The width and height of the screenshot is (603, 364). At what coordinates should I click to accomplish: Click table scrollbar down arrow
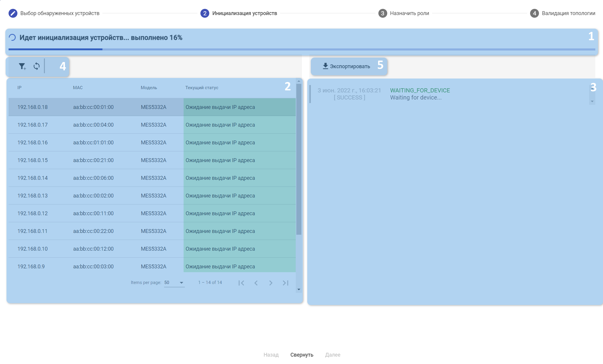[299, 289]
